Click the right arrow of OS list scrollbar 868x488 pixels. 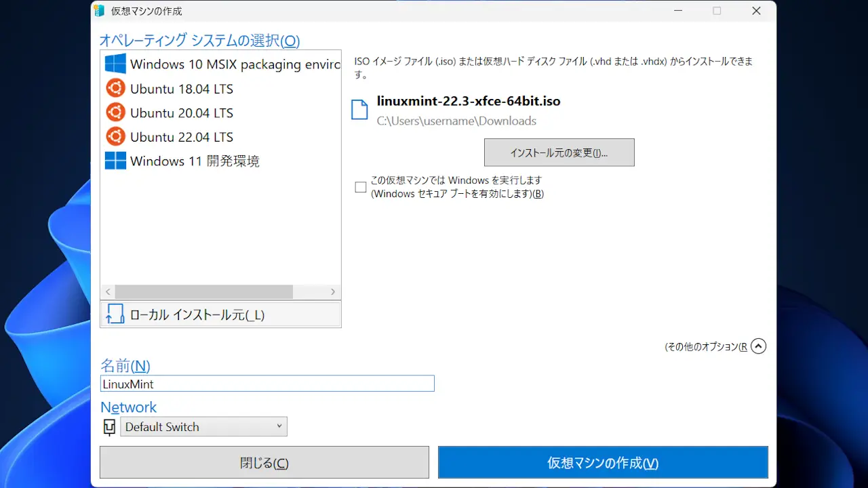click(x=333, y=292)
